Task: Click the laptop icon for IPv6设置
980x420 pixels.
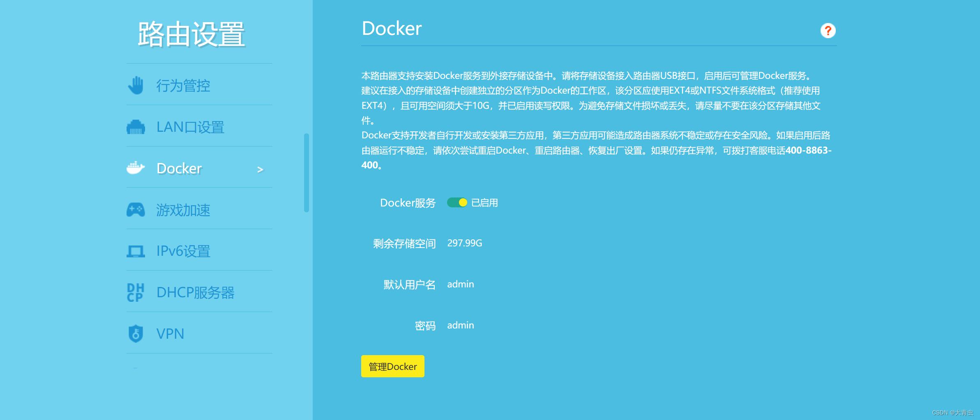Action: tap(136, 251)
